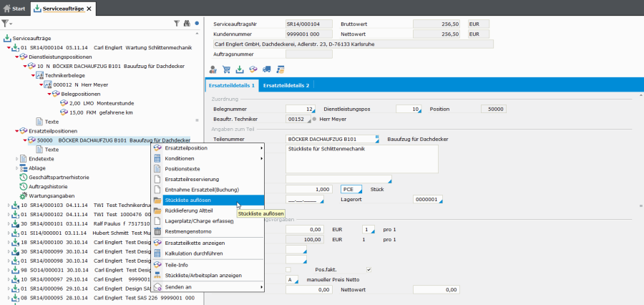Select 15,00 FKM gefahrene km row
This screenshot has width=644, height=305.
point(96,112)
